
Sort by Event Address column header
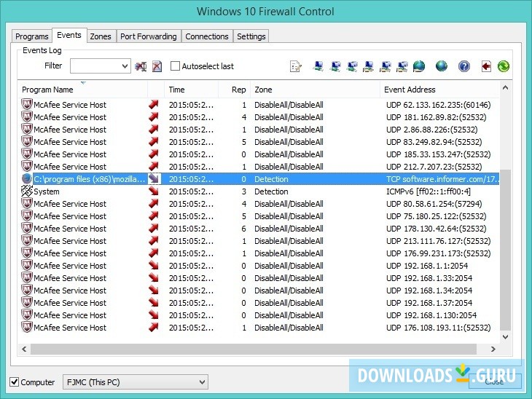(439, 90)
